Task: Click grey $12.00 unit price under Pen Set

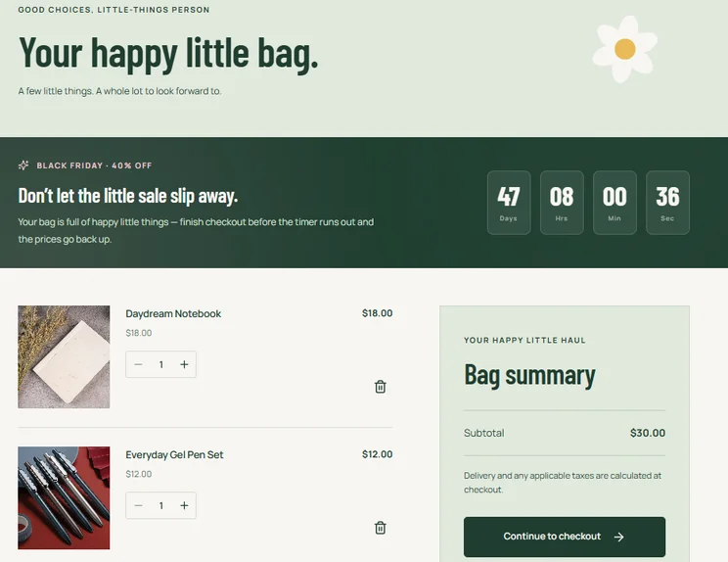Action: pyautogui.click(x=138, y=474)
